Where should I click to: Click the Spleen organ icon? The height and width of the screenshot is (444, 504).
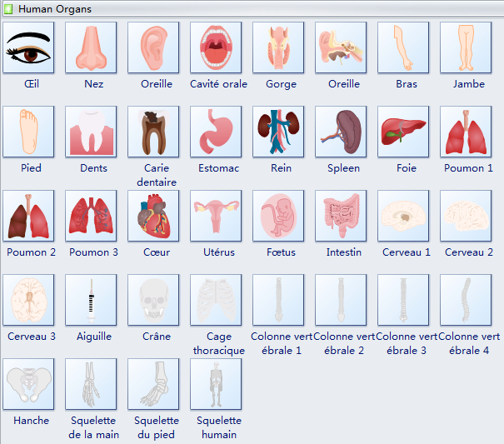pyautogui.click(x=341, y=132)
